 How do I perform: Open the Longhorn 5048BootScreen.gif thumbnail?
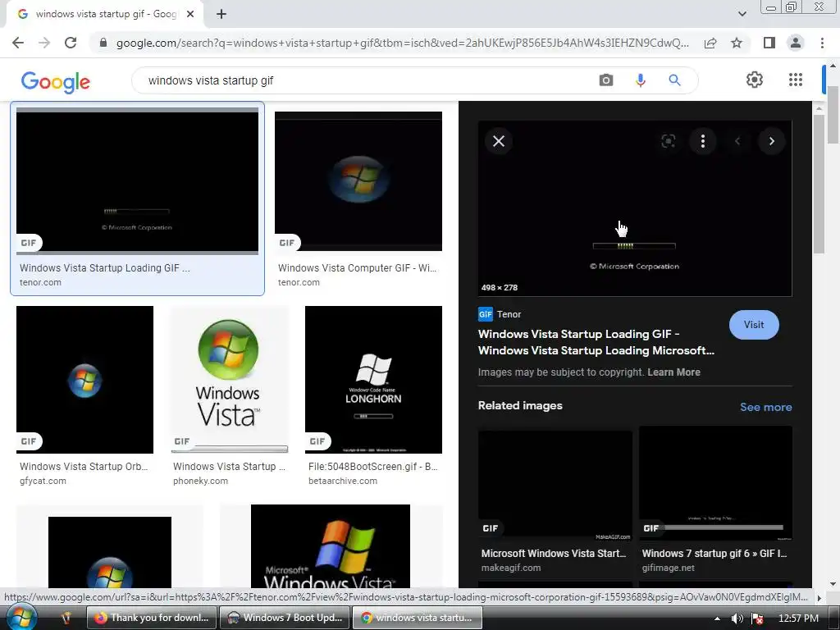(x=373, y=380)
